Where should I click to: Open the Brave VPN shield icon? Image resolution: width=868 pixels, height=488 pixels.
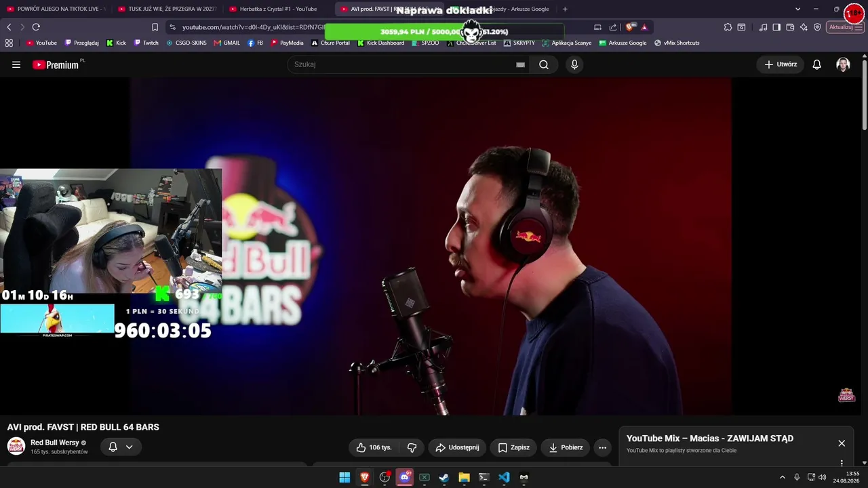point(817,27)
